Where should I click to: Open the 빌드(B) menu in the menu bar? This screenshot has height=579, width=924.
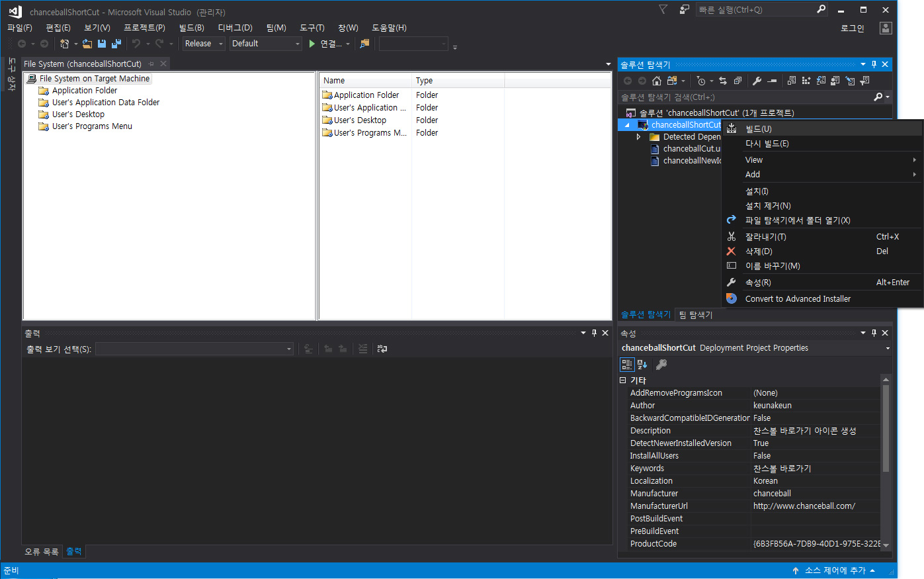(192, 28)
